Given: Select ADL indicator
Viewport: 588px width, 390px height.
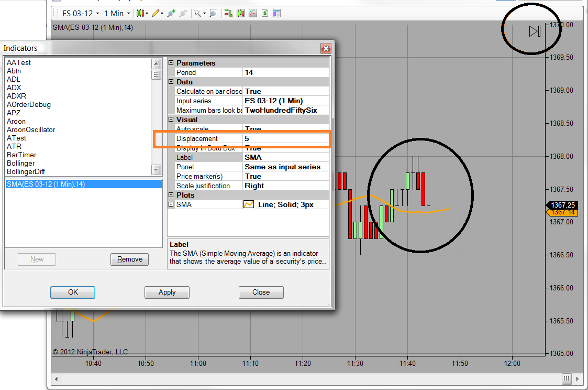Looking at the screenshot, I should 14,79.
